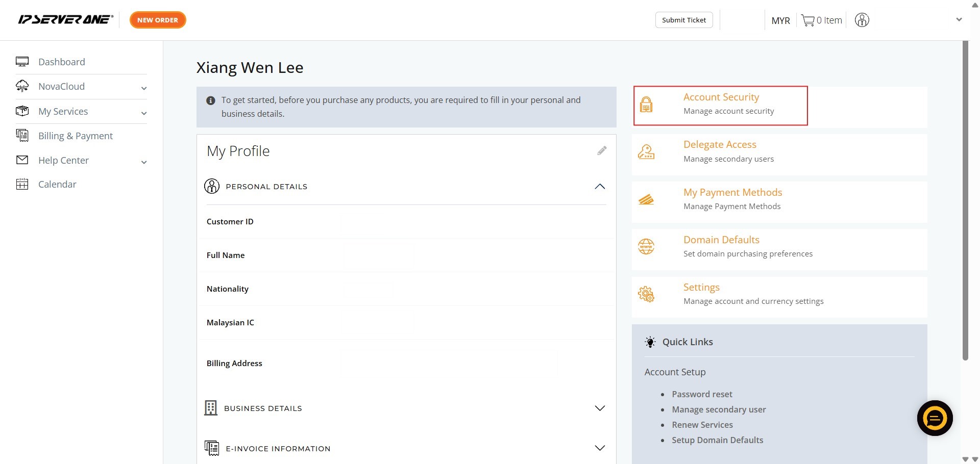This screenshot has height=464, width=980.
Task: Expand the Business Details section
Action: coord(600,408)
